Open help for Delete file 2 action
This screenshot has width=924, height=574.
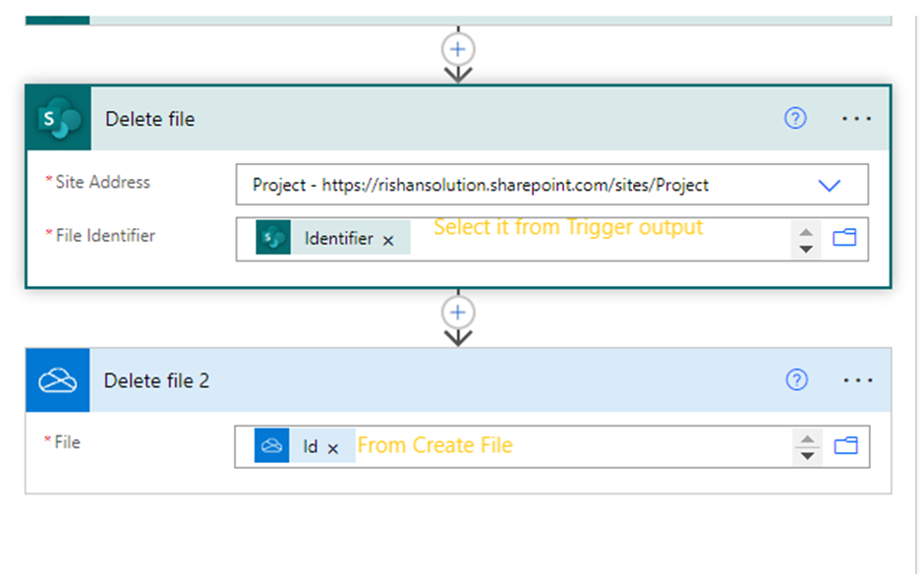tap(797, 380)
